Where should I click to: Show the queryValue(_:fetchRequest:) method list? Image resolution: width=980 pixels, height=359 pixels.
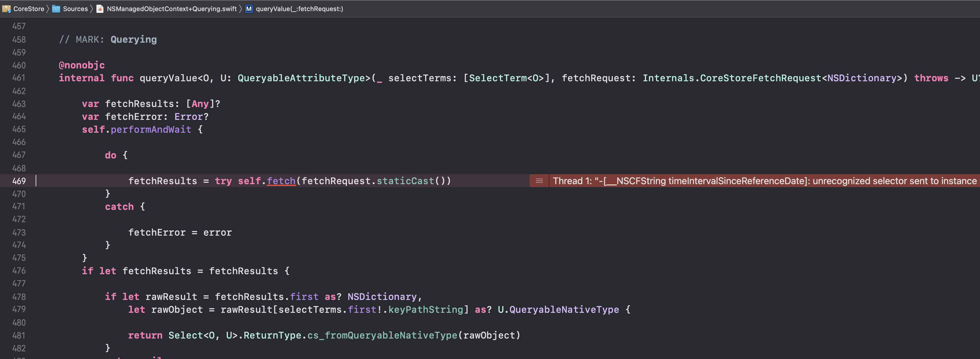pos(299,9)
